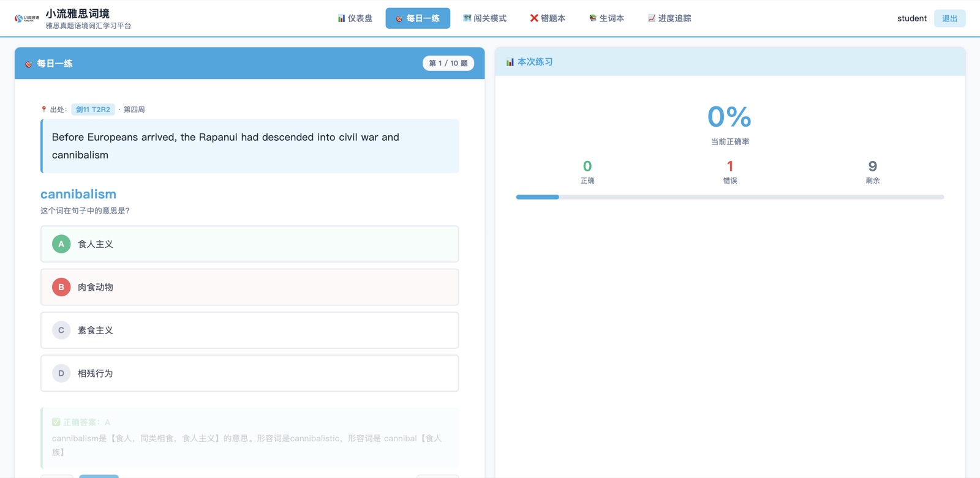
Task: View the 进度追踪 tab
Action: tap(669, 18)
